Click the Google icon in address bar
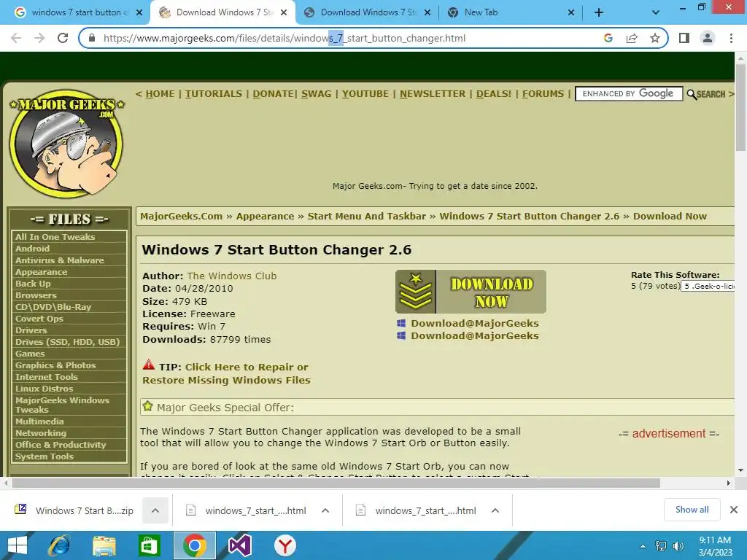 point(608,38)
